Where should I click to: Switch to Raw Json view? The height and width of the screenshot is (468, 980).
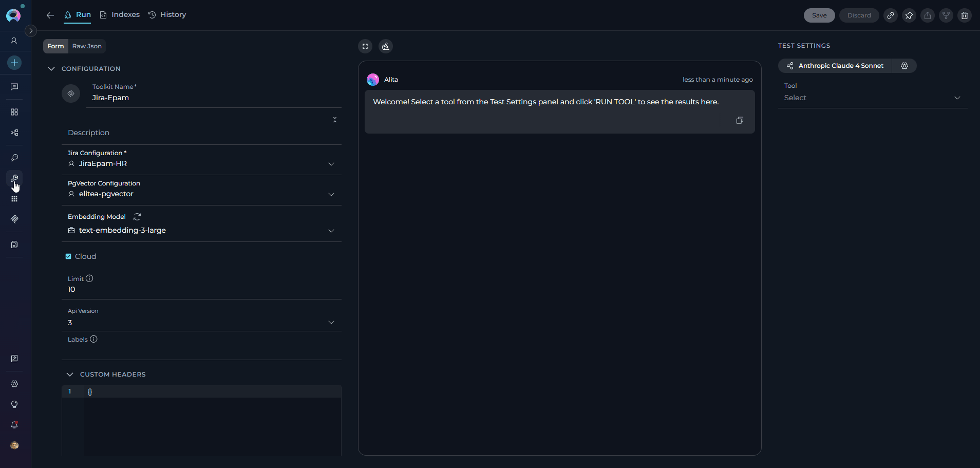tap(86, 46)
